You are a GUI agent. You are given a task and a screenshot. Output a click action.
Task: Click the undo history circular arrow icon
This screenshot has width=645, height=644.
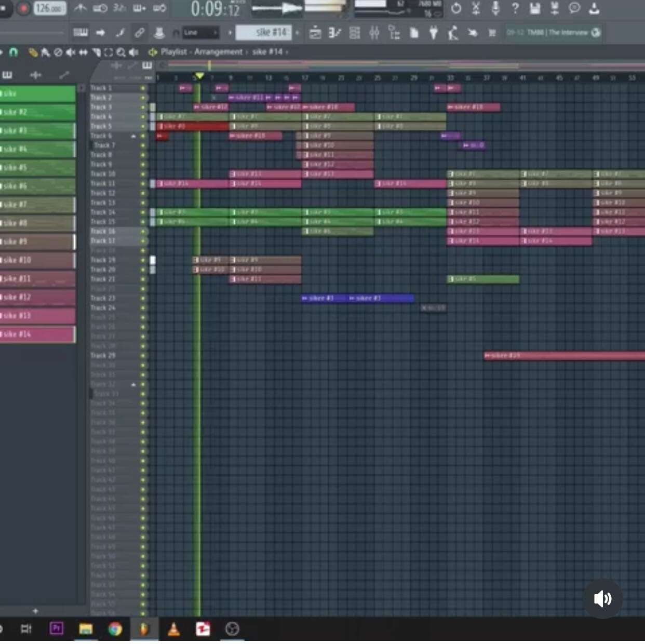(456, 8)
